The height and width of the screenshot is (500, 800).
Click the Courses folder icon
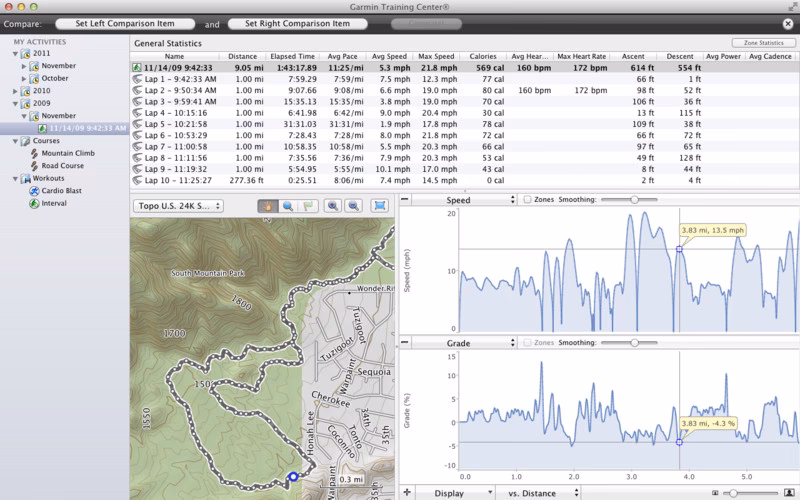point(26,141)
